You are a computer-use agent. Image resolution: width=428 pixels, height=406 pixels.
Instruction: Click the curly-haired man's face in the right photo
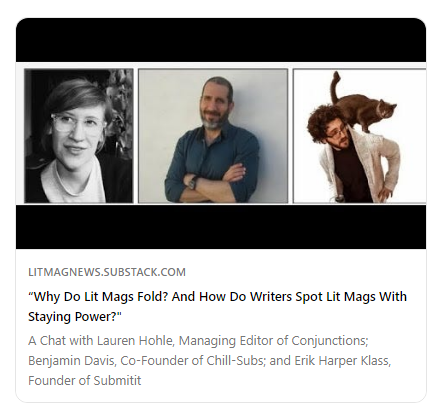[338, 135]
